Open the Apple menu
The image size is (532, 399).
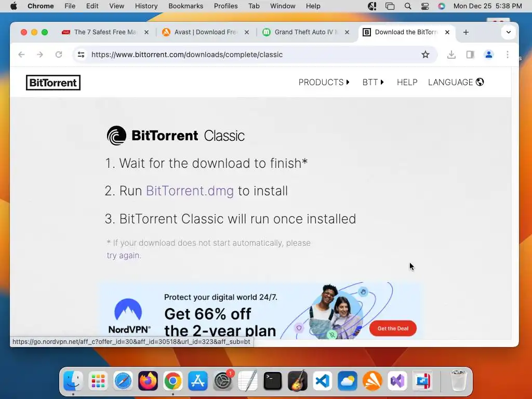point(14,6)
